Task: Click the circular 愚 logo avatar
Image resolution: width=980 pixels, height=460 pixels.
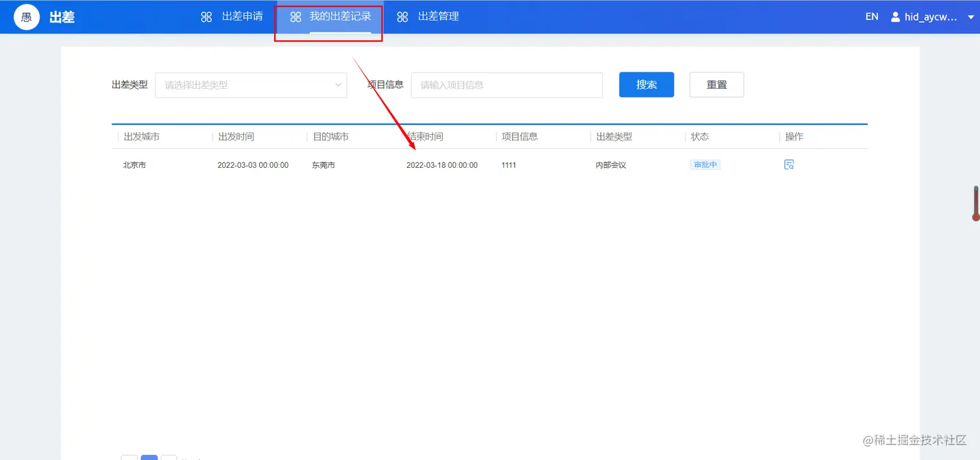Action: 26,16
